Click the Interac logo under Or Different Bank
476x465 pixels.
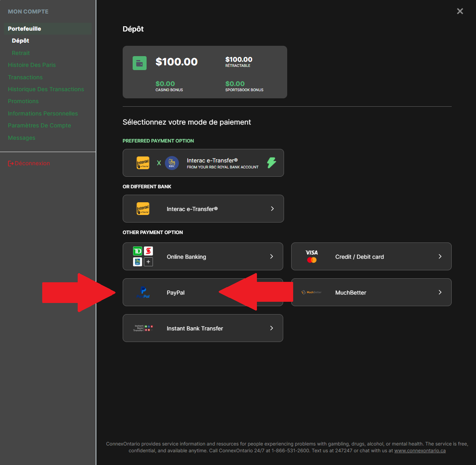click(x=143, y=209)
